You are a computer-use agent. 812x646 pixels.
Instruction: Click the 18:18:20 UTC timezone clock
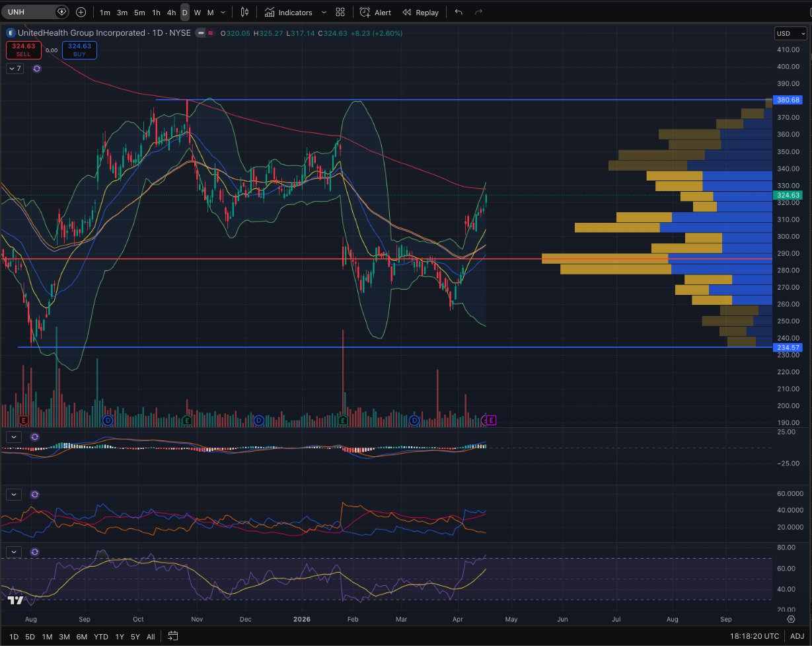[753, 637]
